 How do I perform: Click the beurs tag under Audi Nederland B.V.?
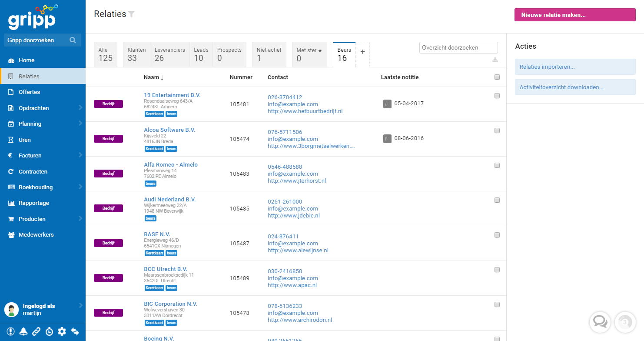[150, 218]
